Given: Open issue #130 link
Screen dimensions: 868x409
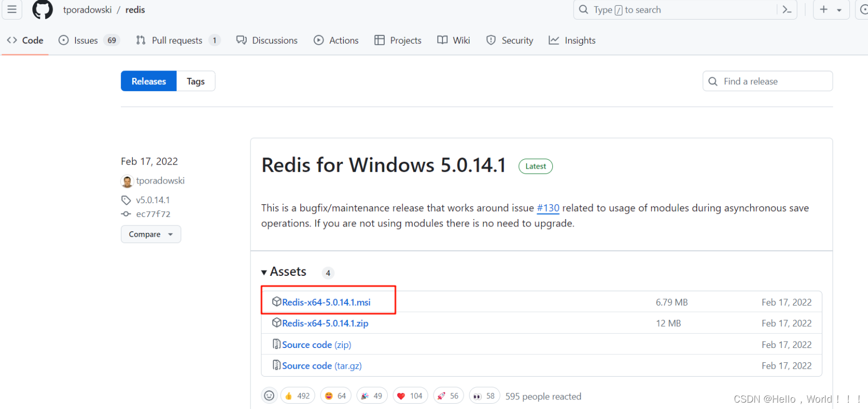Looking at the screenshot, I should point(548,208).
